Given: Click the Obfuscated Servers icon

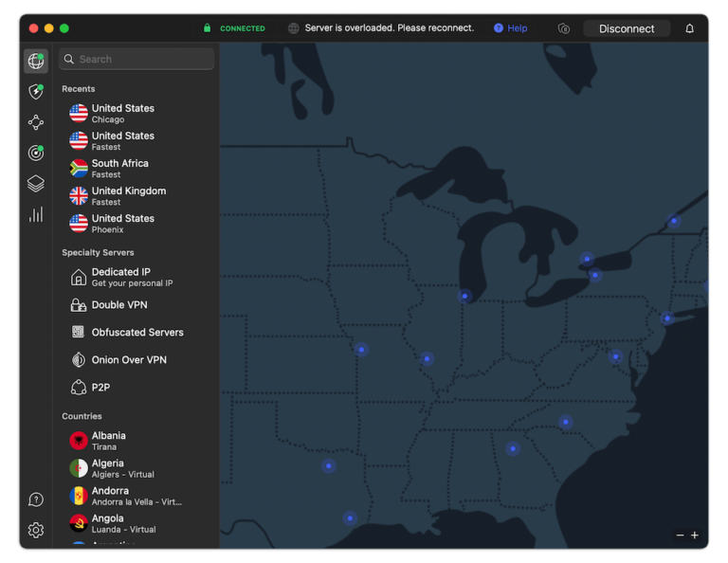Looking at the screenshot, I should pos(78,332).
